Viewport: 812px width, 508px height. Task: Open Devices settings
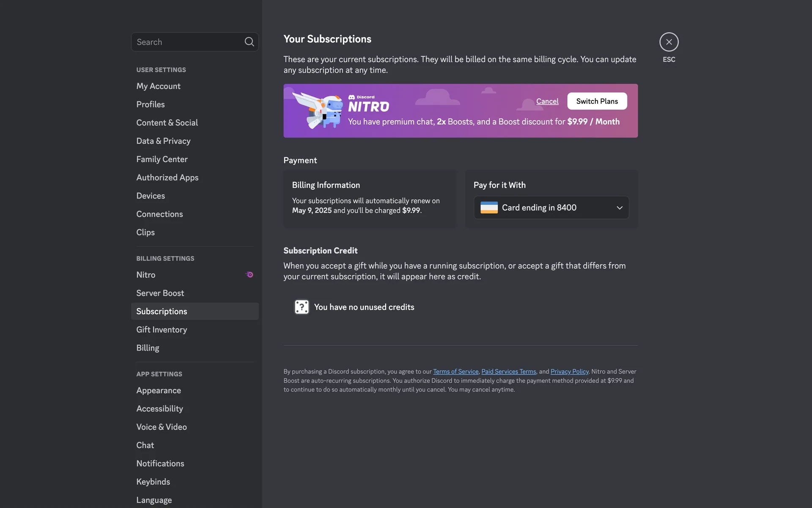[195, 196]
